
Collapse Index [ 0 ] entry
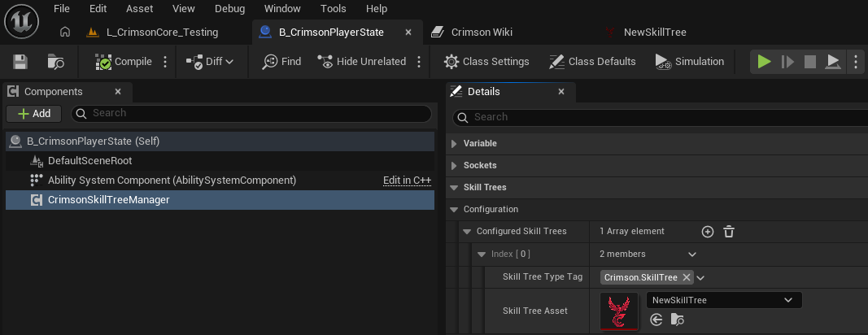482,255
